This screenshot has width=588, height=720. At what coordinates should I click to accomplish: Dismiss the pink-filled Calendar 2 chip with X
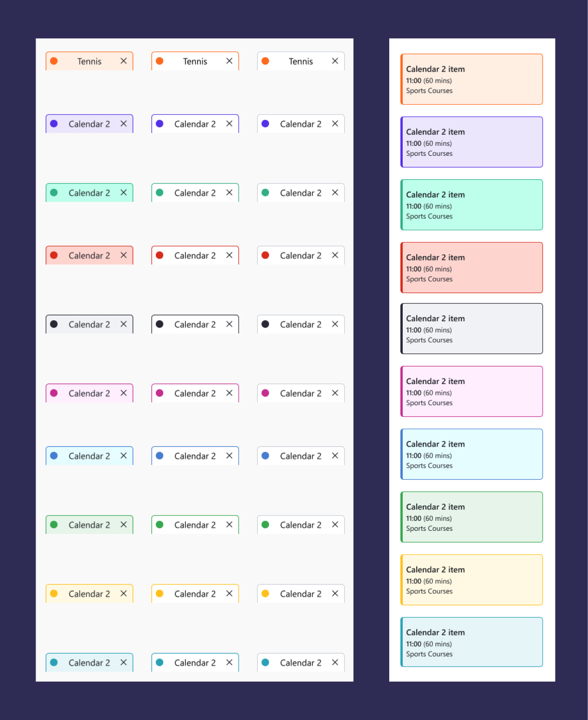click(124, 393)
